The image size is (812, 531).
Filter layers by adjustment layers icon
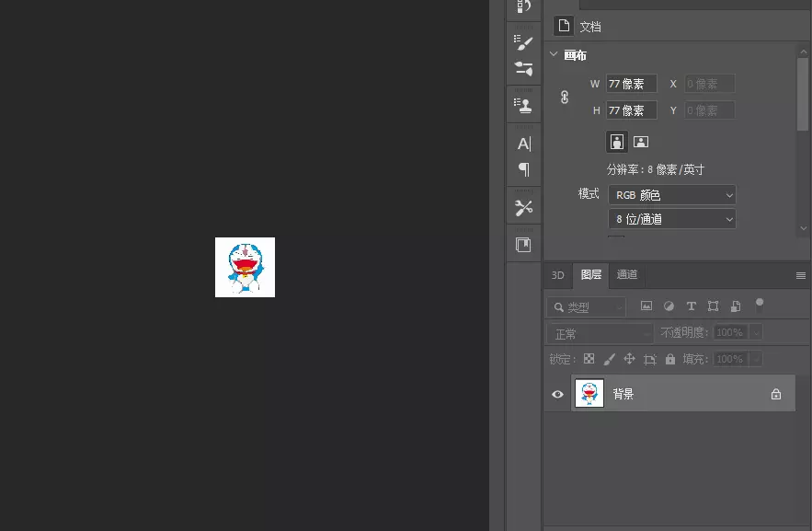pyautogui.click(x=669, y=306)
